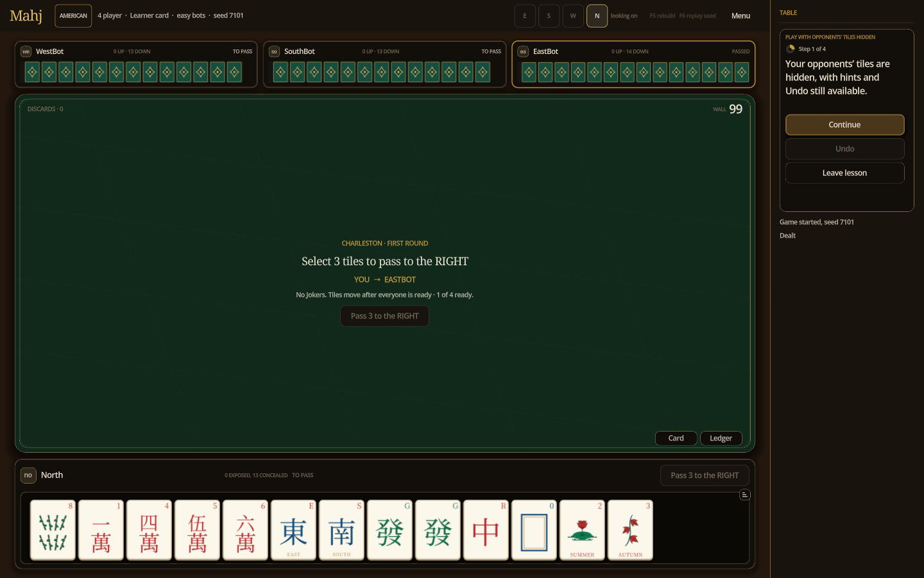Image resolution: width=924 pixels, height=578 pixels.
Task: Click the AMERICAN variant selector
Action: pyautogui.click(x=73, y=16)
